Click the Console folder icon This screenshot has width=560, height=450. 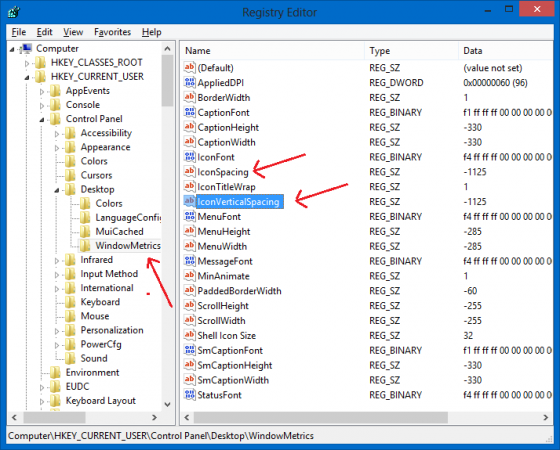click(55, 105)
